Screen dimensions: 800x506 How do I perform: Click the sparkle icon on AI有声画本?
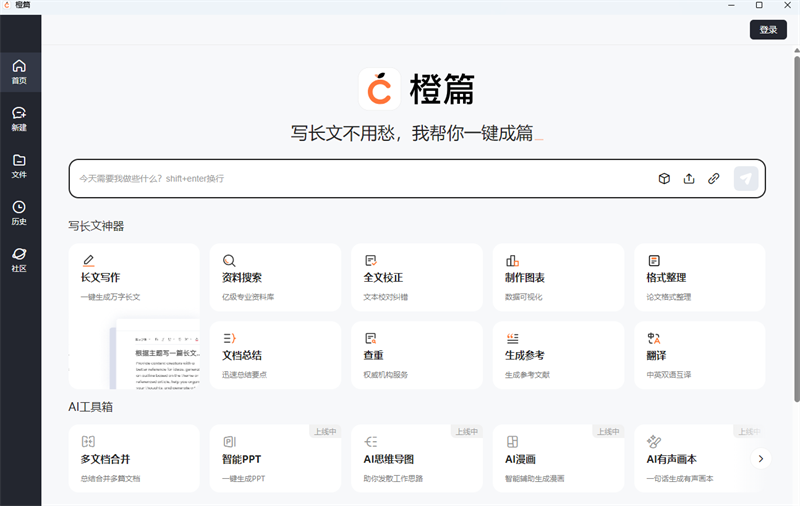pyautogui.click(x=654, y=441)
